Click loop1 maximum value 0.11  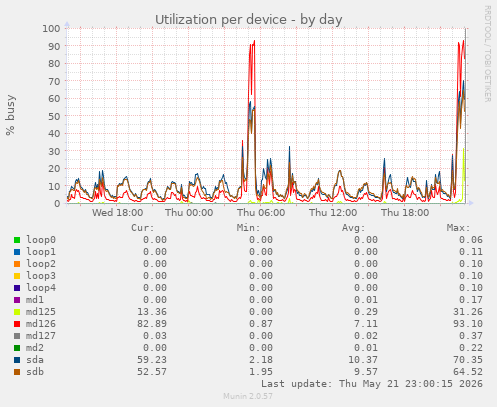[x=471, y=252]
